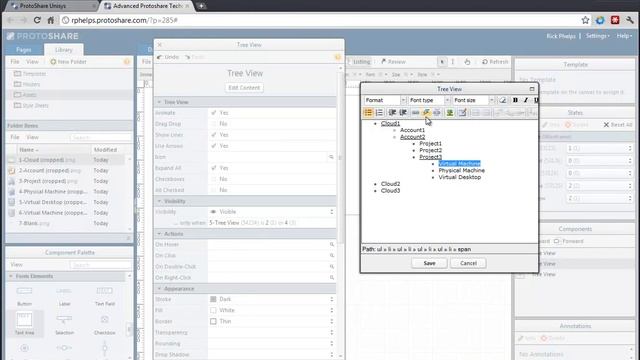Toggle numbered list in editor toolbar
Image resolution: width=640 pixels, height=360 pixels.
(x=379, y=112)
